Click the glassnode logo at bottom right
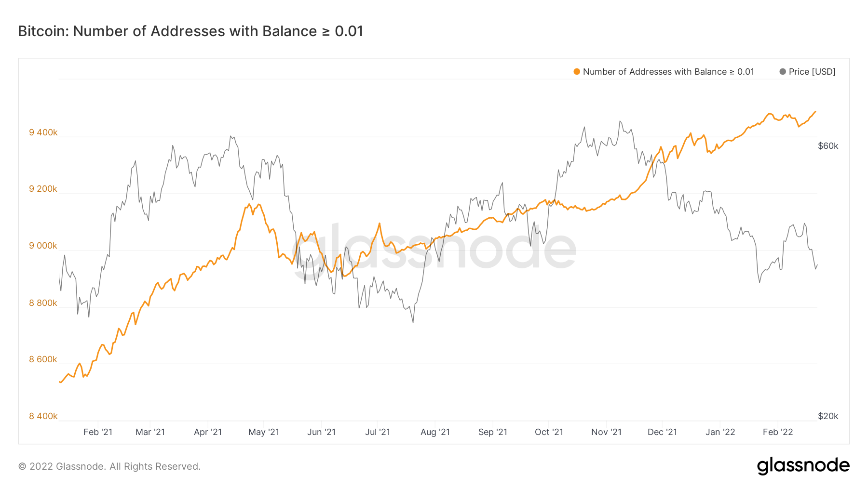868x488 pixels. pos(803,466)
